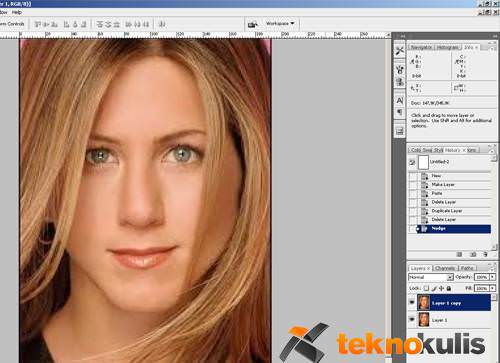500x363 pixels.
Task: Lock layer position in the Layers panel
Action: coord(441,288)
